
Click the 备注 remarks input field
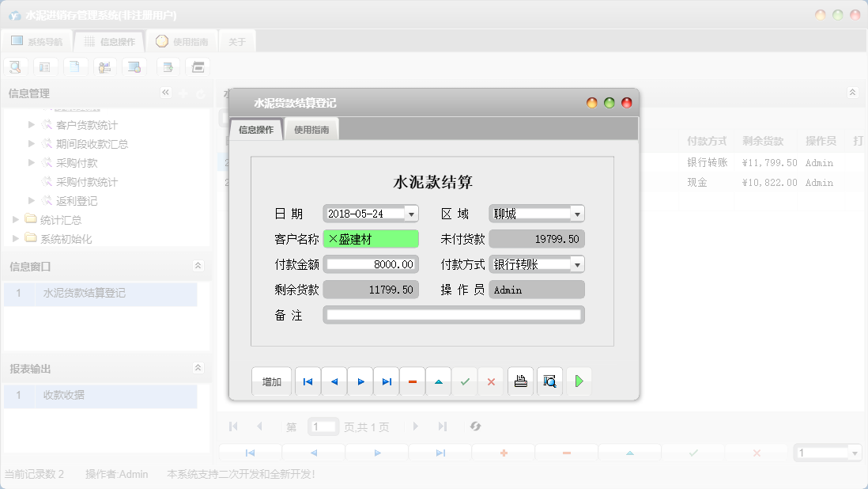point(455,314)
